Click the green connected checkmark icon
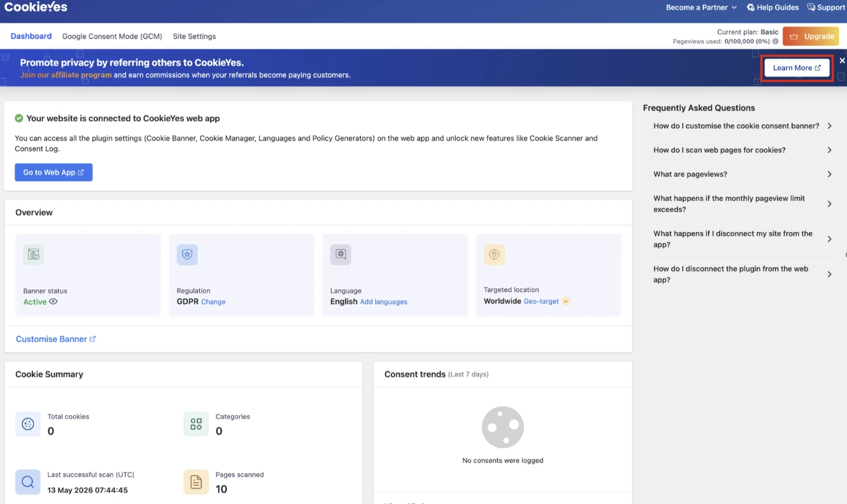847x504 pixels. click(x=19, y=118)
